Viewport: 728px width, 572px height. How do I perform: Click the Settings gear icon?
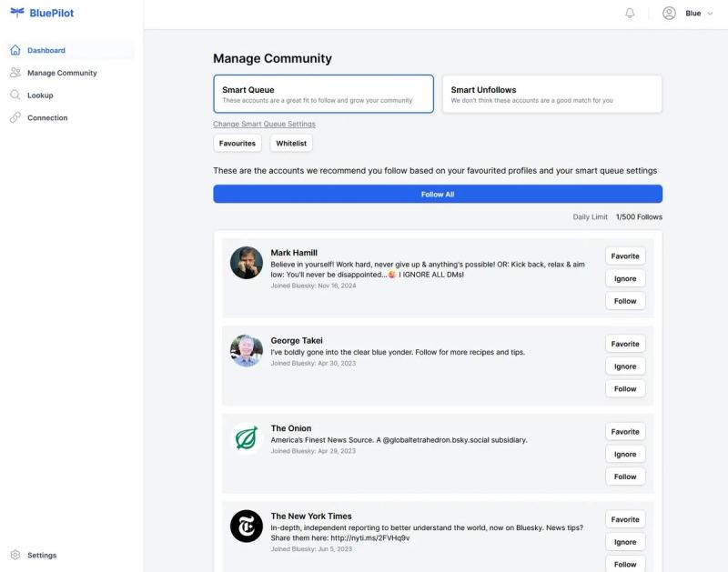pyautogui.click(x=15, y=555)
